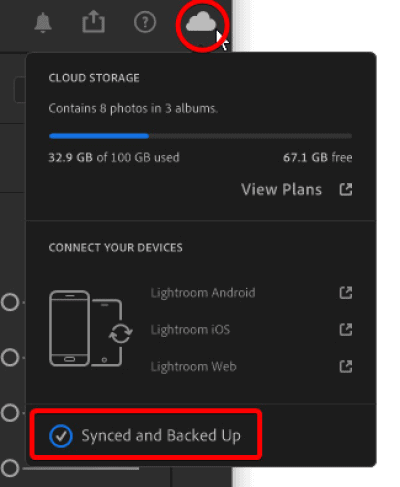Viewport: 400px width, 487px height.
Task: Click the topmost slider handle on the left edge
Action: (10, 302)
